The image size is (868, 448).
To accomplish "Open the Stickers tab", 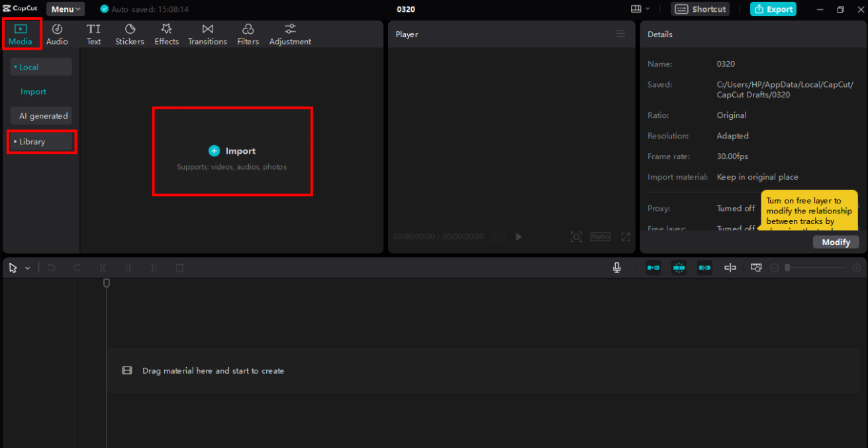I will [x=130, y=34].
